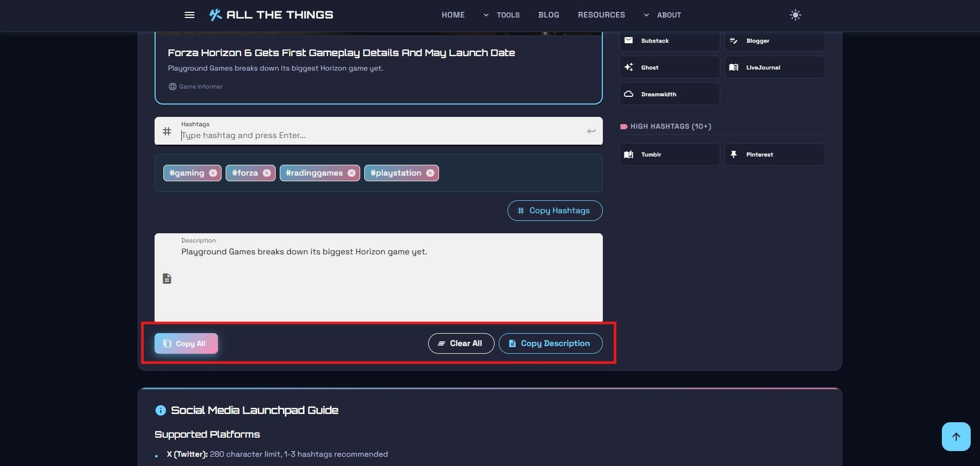This screenshot has height=466, width=980.
Task: Remove the #playstation hashtag chip
Action: pyautogui.click(x=430, y=172)
